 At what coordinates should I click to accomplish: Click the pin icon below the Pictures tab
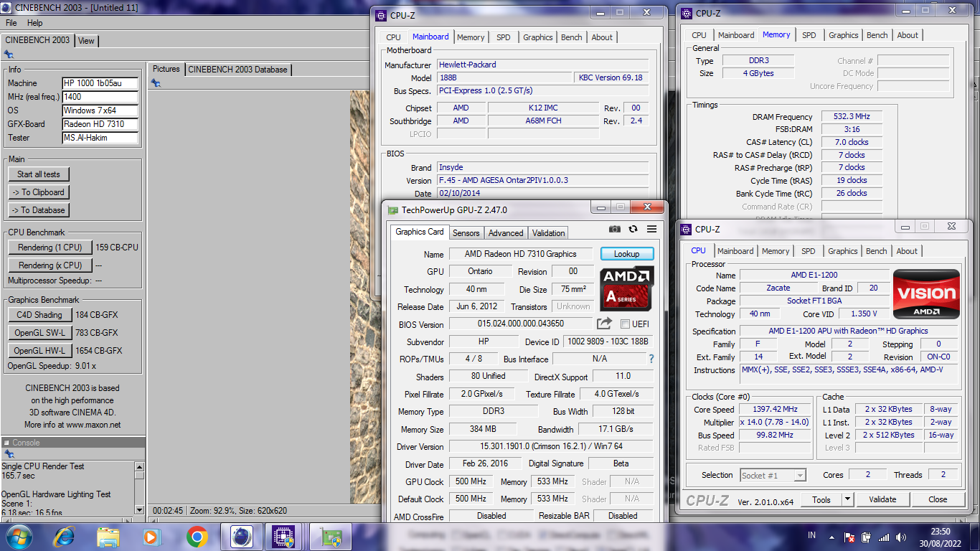pos(156,83)
